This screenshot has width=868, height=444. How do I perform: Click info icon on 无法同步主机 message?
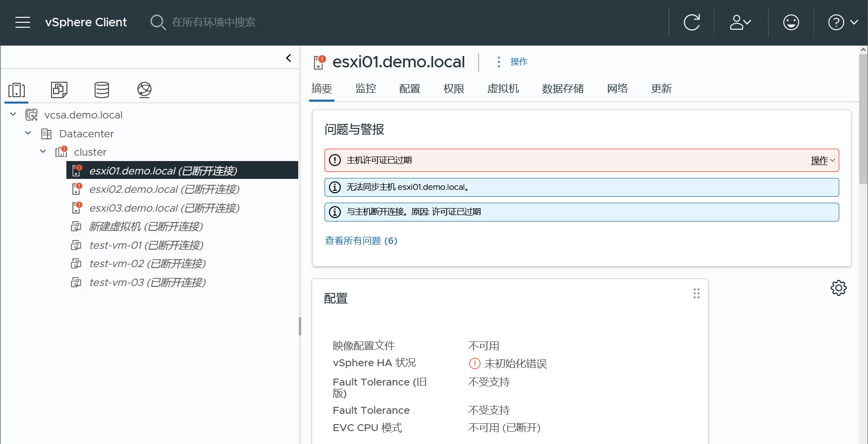pyautogui.click(x=335, y=187)
